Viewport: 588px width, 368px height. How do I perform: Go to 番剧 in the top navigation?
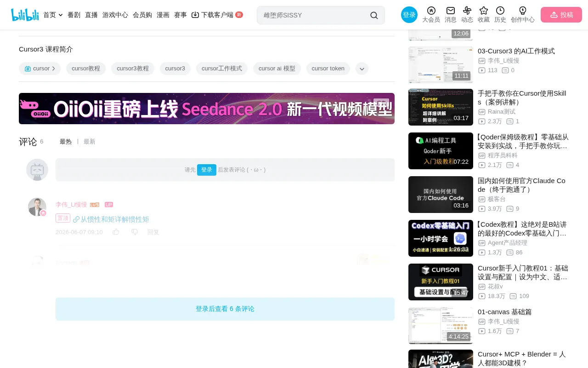(74, 15)
